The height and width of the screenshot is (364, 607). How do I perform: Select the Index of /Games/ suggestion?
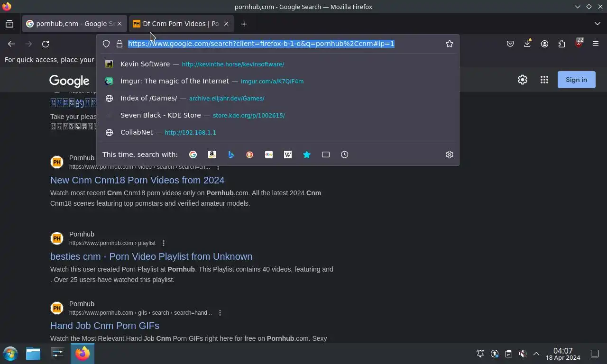click(x=278, y=98)
